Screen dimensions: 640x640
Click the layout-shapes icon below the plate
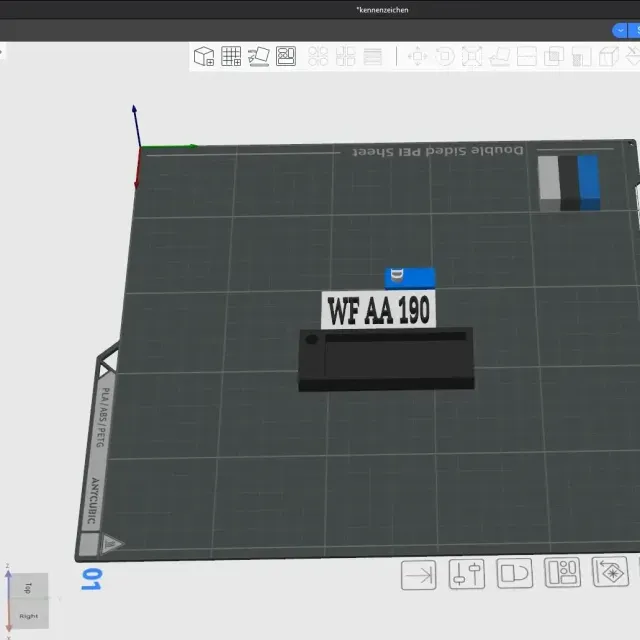(562, 572)
